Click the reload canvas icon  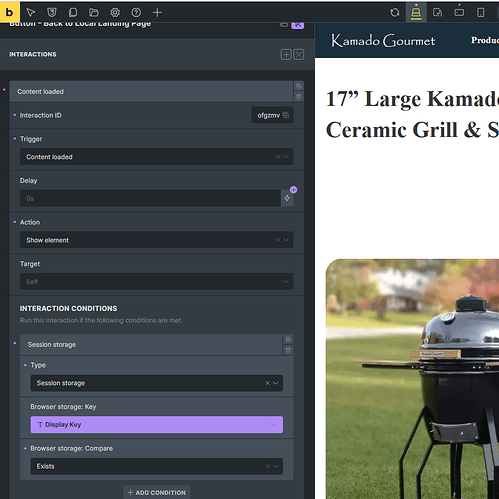[x=395, y=13]
